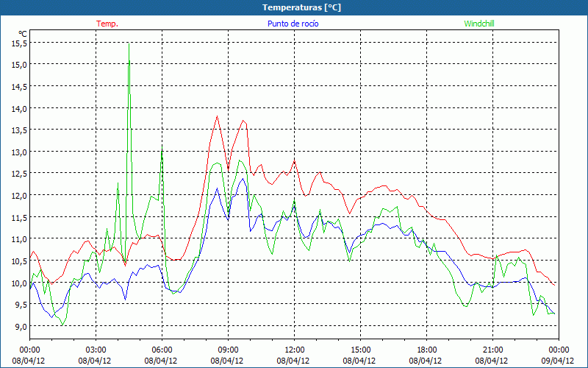Click the blue Punto de rocío legend label
Screen dimensions: 588x368
(293, 24)
